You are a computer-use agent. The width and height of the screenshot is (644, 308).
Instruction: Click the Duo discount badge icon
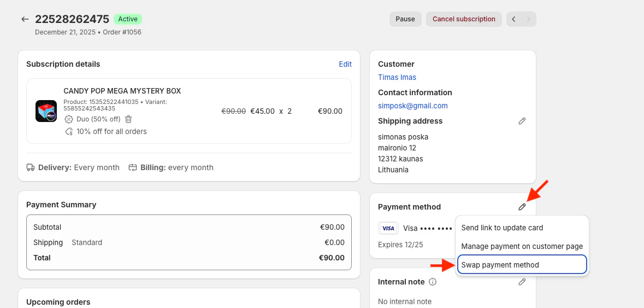click(69, 119)
